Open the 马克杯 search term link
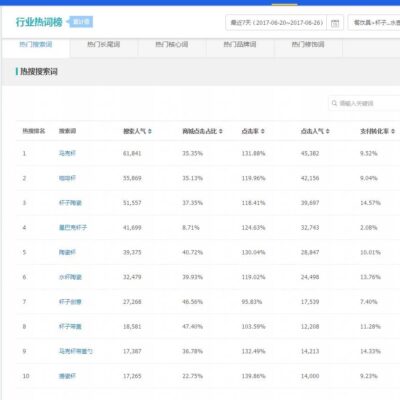Viewport: 400px width, 400px height. coord(67,153)
